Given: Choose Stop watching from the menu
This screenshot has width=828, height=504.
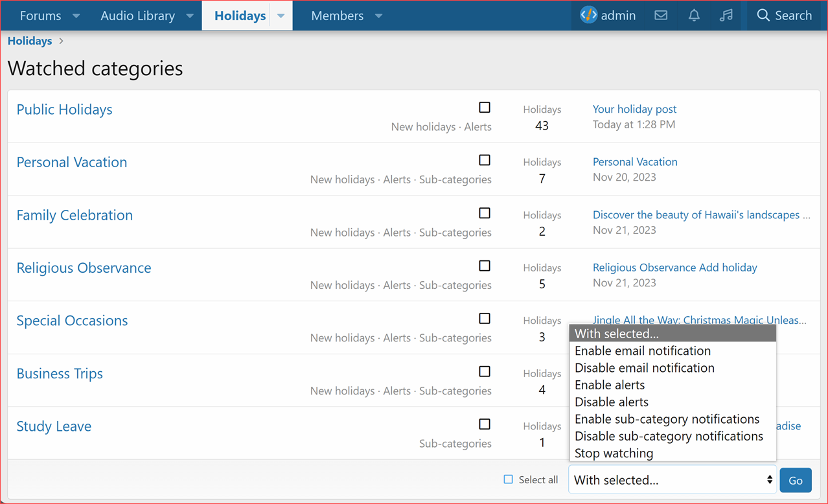Looking at the screenshot, I should coord(614,453).
